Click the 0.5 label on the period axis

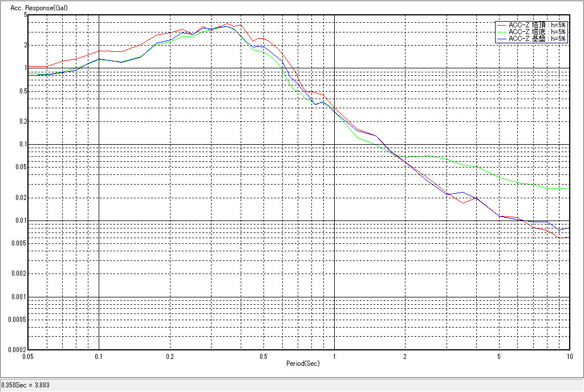263,356
